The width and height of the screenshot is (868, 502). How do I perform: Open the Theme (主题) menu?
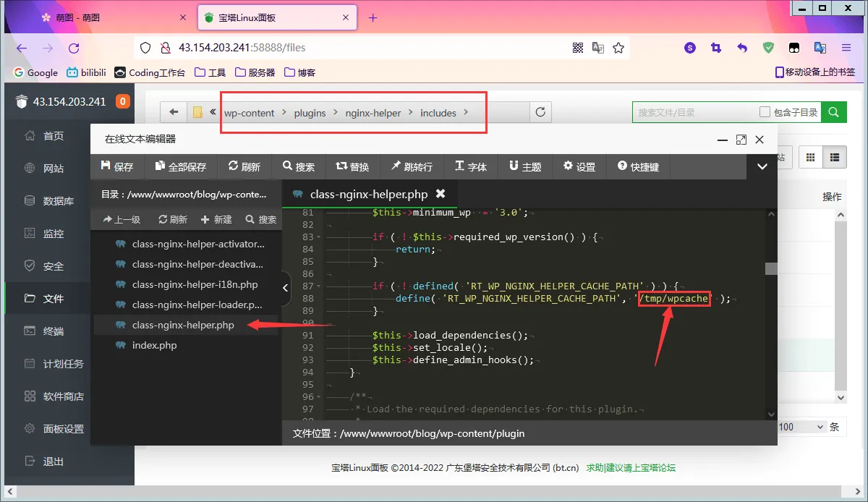pos(525,166)
